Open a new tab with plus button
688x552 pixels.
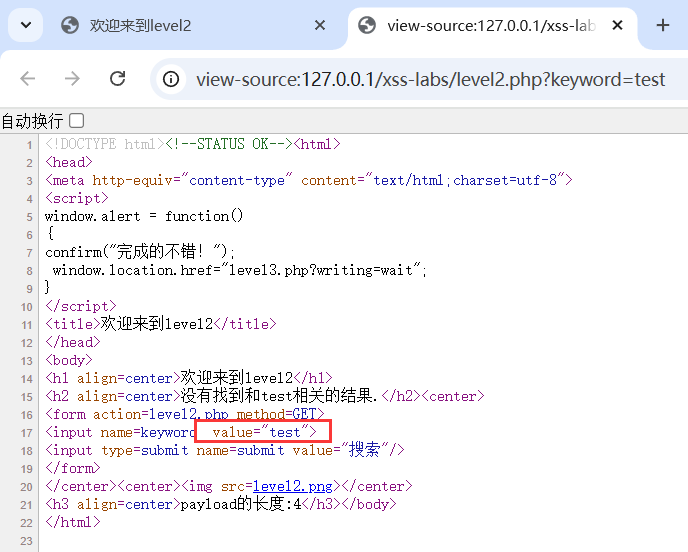point(663,25)
